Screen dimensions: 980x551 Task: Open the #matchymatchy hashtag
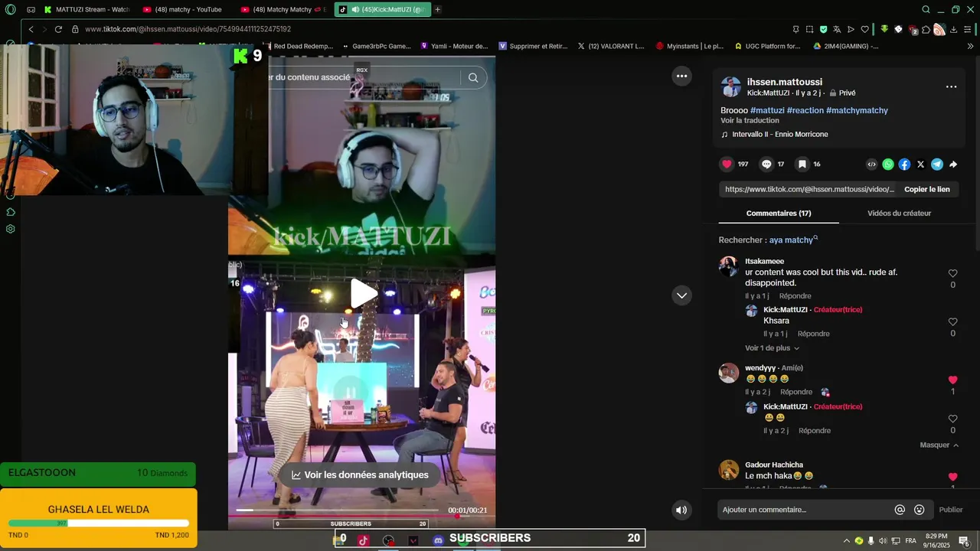pos(857,110)
